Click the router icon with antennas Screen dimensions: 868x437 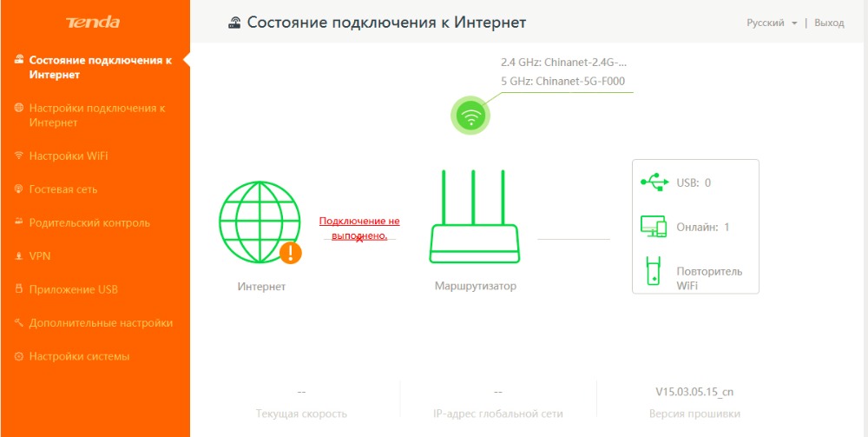pos(474,216)
